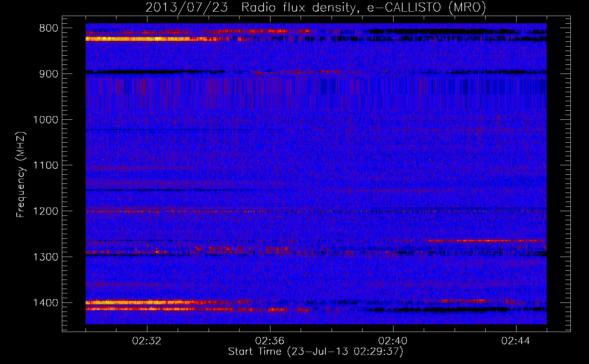Click the 02:36 time axis label
The width and height of the screenshot is (589, 364).
click(x=270, y=341)
